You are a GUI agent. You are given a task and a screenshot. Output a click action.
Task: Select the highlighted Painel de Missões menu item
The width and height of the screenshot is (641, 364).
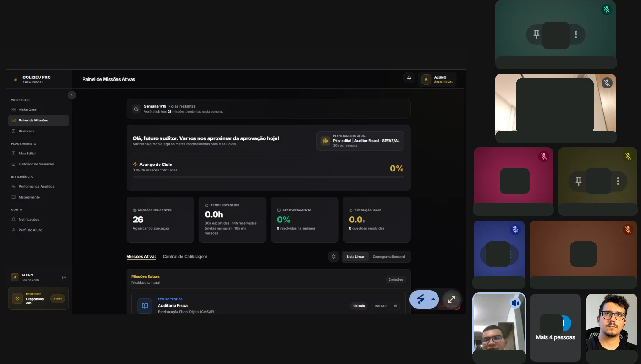tap(39, 121)
